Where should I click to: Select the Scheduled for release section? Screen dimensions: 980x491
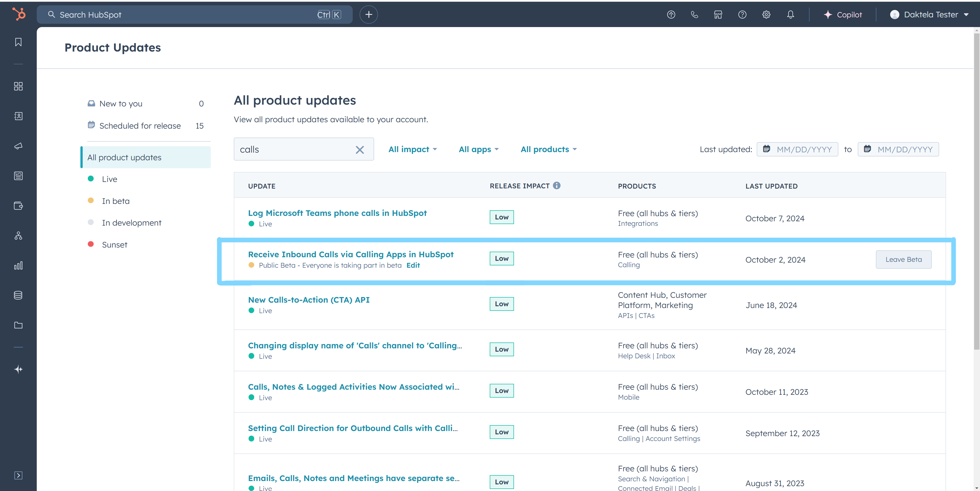pyautogui.click(x=140, y=126)
